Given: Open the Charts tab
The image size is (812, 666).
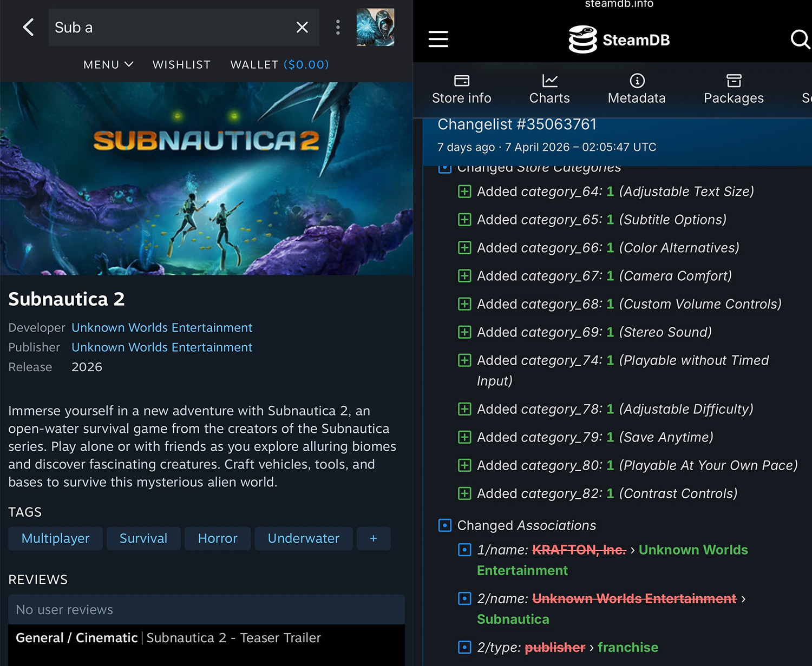Looking at the screenshot, I should click(549, 89).
